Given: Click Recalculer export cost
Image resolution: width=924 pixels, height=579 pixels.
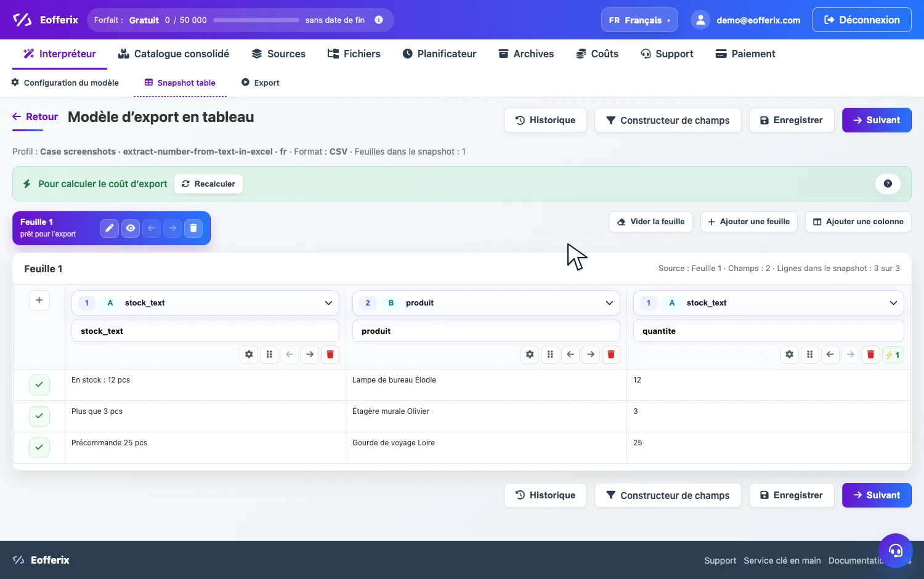Looking at the screenshot, I should click(x=208, y=184).
